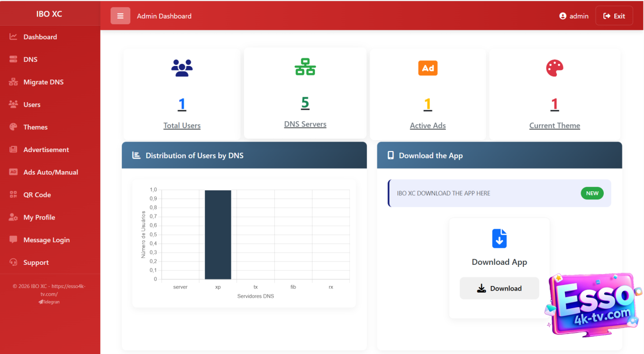644x354 pixels.
Task: Open the Telegran link in footer
Action: (49, 302)
